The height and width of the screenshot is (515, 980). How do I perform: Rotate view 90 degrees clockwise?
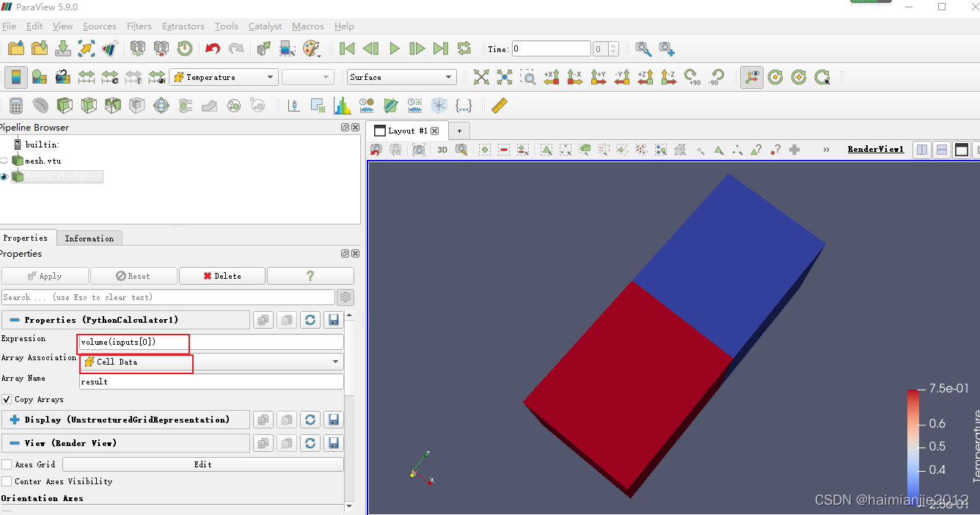coord(692,77)
